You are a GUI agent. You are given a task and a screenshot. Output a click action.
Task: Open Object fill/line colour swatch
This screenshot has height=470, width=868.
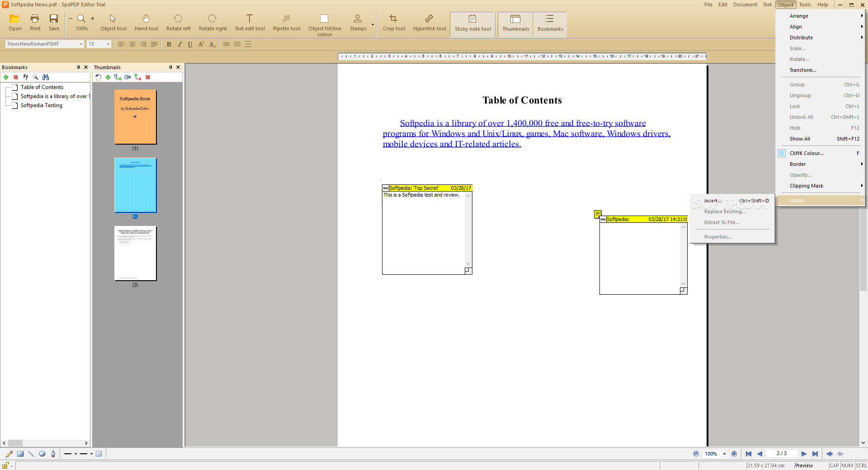pyautogui.click(x=324, y=19)
